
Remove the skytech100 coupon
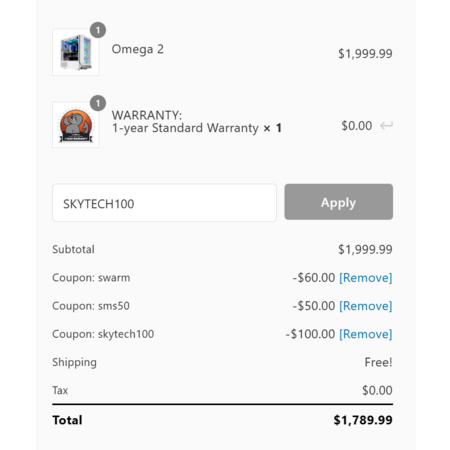tap(366, 334)
